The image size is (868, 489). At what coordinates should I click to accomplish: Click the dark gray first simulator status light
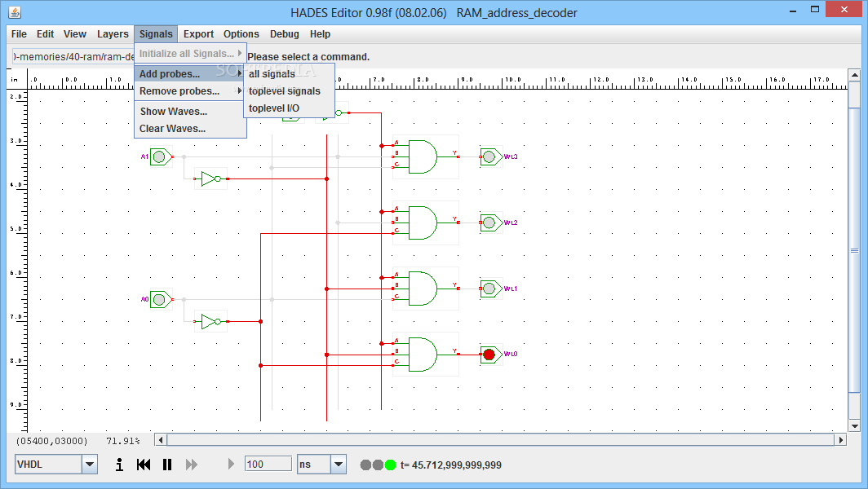365,465
